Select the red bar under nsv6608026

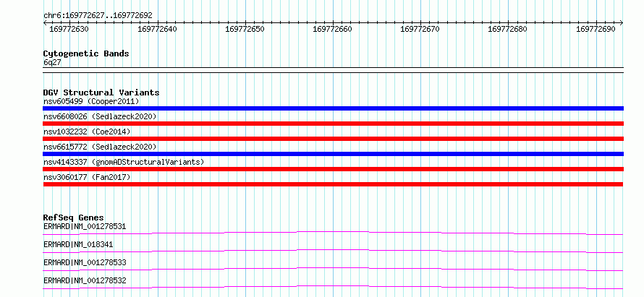click(333, 124)
